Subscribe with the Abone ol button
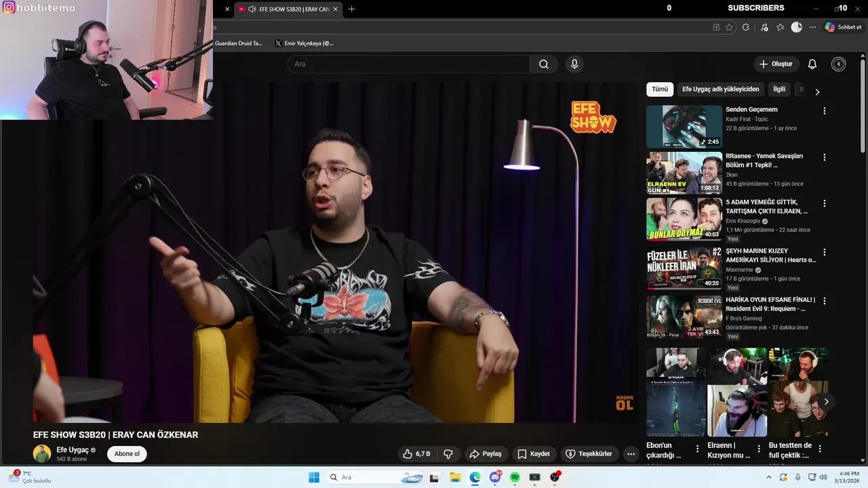The height and width of the screenshot is (488, 868). [x=127, y=454]
